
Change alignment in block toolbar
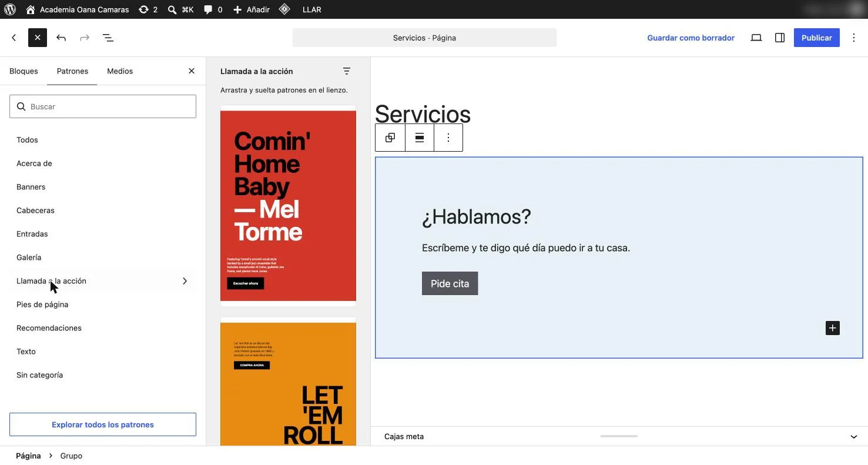420,138
